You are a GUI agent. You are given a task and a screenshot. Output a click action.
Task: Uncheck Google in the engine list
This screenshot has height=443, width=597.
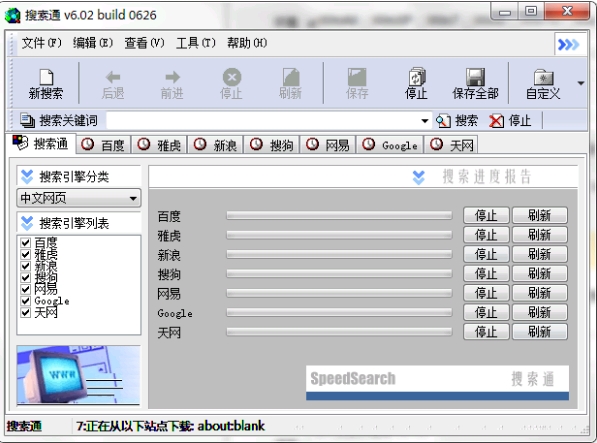pyautogui.click(x=26, y=301)
